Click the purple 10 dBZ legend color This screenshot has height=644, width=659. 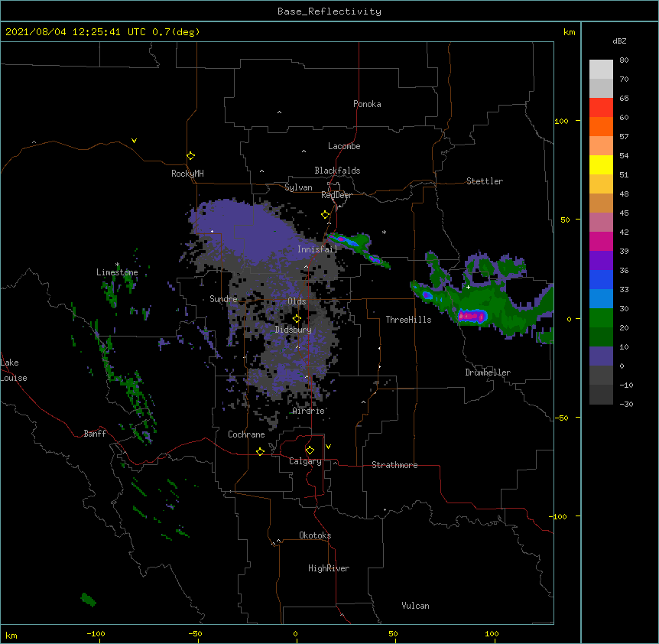pos(601,356)
